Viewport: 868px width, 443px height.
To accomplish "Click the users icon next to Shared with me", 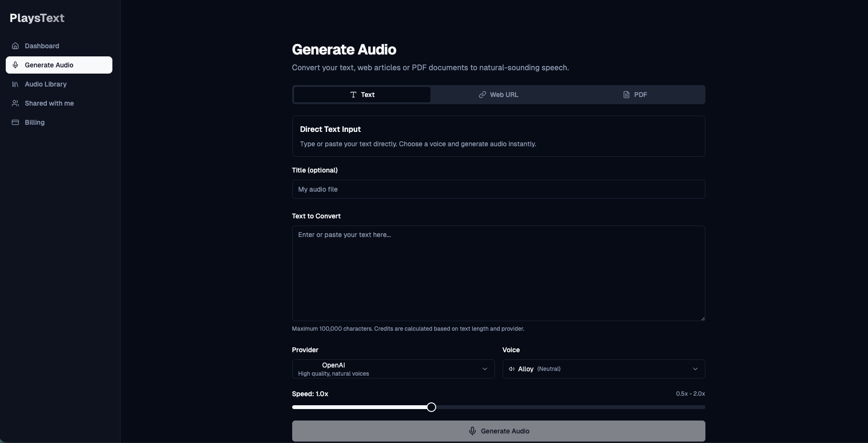I will click(x=14, y=103).
